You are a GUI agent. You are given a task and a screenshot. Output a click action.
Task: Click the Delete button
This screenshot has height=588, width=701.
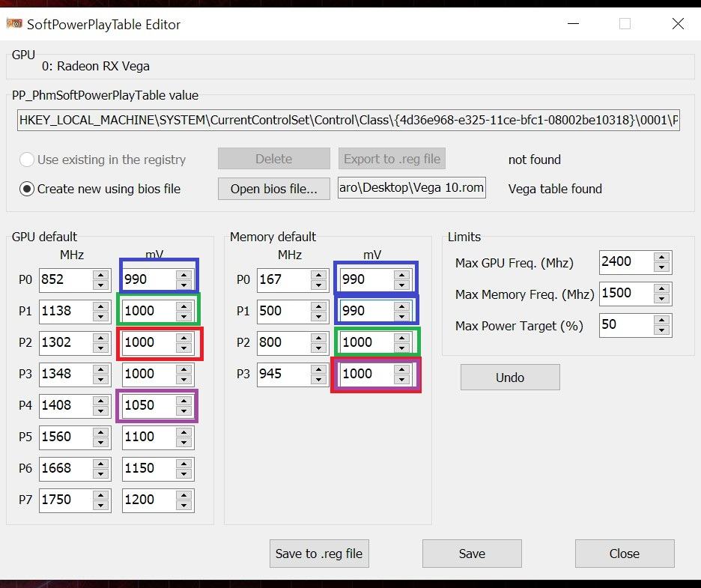click(273, 159)
